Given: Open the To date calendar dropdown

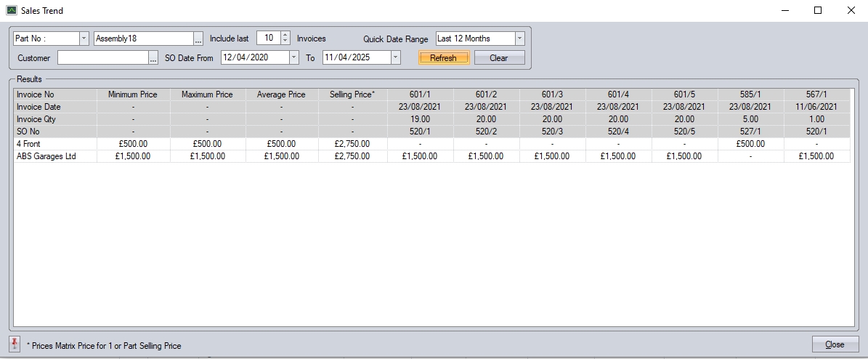Looking at the screenshot, I should tap(395, 58).
